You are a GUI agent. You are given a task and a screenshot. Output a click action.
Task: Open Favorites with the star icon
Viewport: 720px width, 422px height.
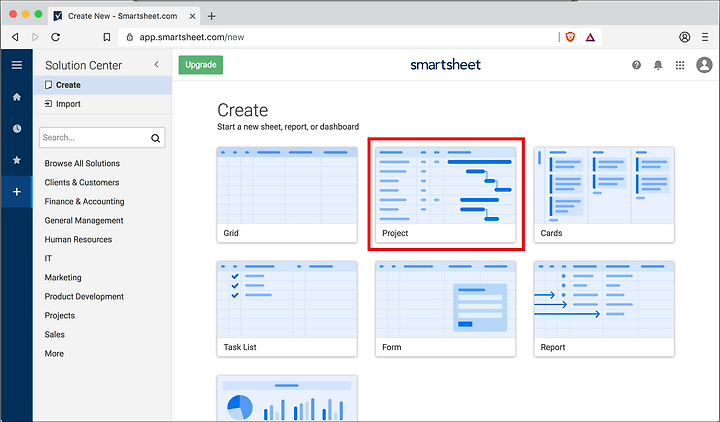(17, 160)
